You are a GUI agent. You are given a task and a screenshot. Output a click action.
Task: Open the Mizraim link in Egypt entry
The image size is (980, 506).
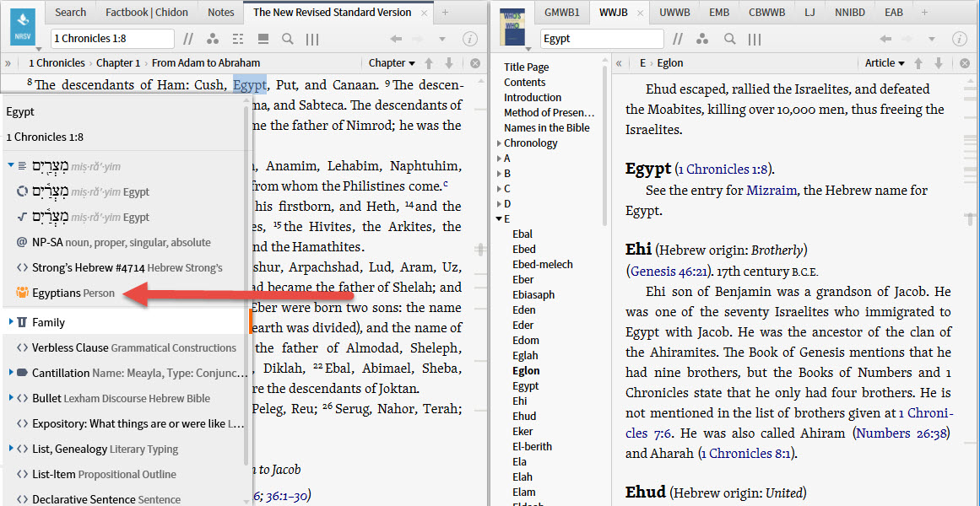click(772, 191)
